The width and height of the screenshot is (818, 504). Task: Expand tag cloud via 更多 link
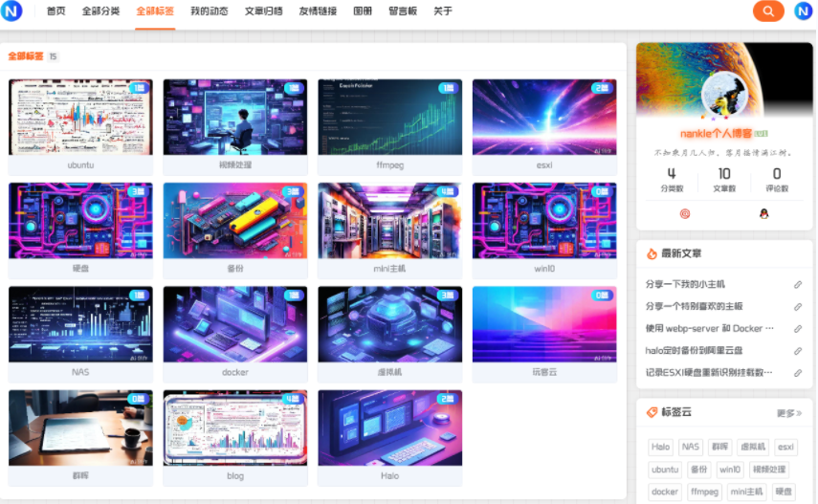click(x=788, y=413)
